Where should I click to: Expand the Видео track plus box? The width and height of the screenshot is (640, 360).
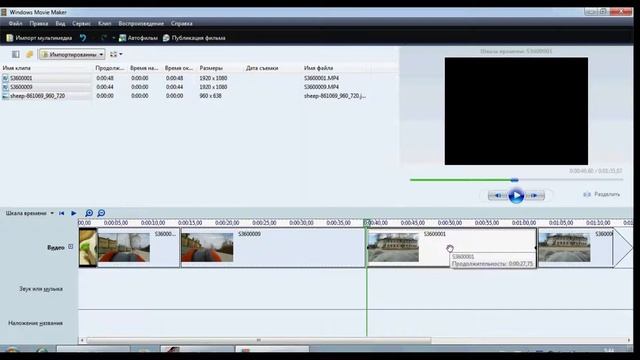[71, 247]
